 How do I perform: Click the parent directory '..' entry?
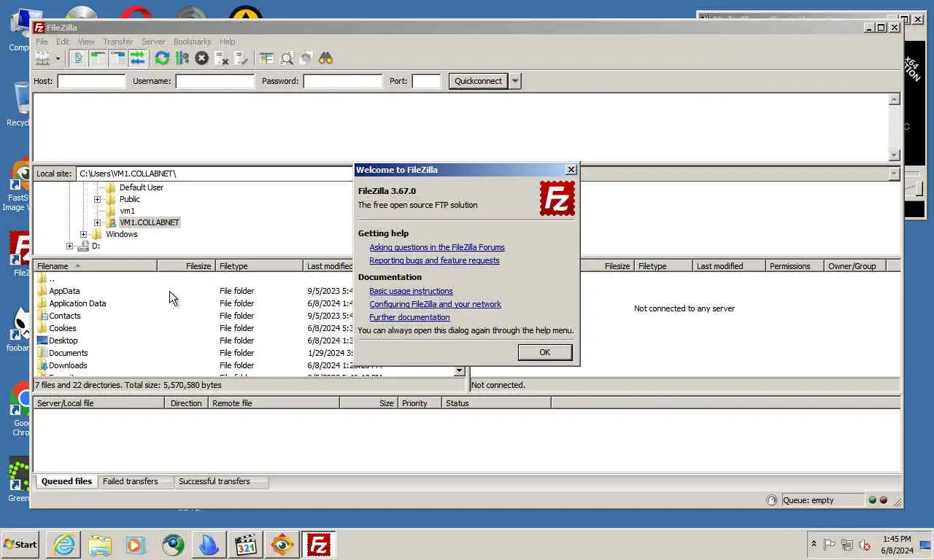pyautogui.click(x=193, y=279)
